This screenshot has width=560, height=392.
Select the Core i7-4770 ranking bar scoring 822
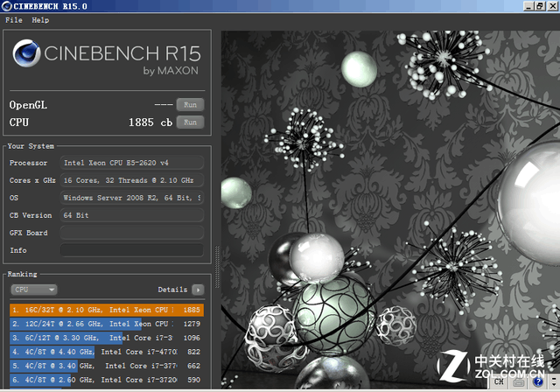tap(105, 352)
